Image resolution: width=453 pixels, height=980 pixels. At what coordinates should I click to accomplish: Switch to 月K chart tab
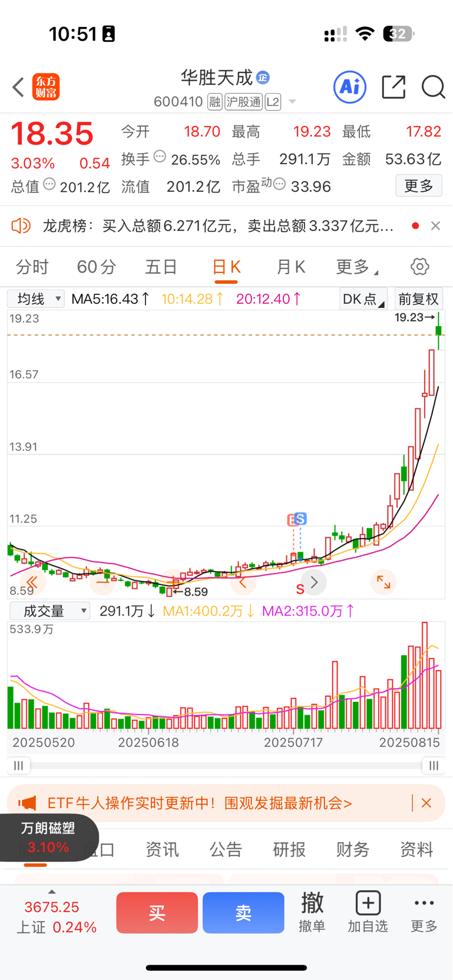click(291, 267)
